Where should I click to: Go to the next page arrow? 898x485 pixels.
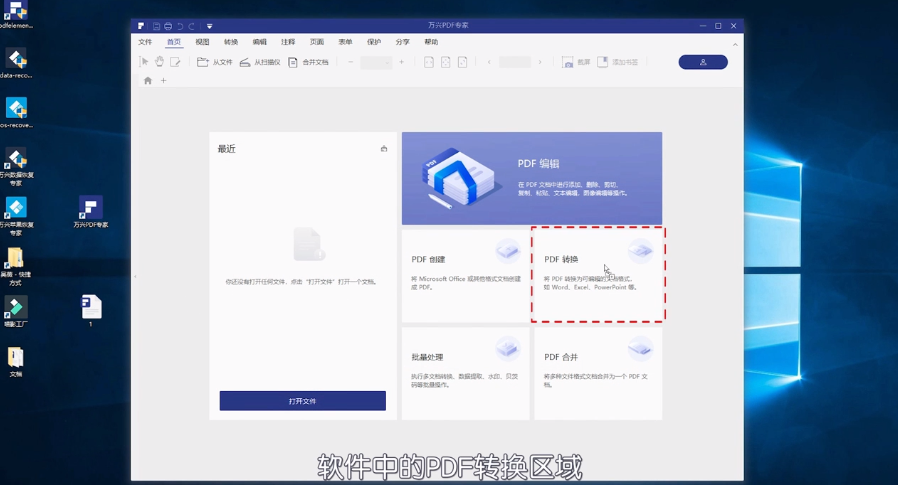click(x=540, y=62)
